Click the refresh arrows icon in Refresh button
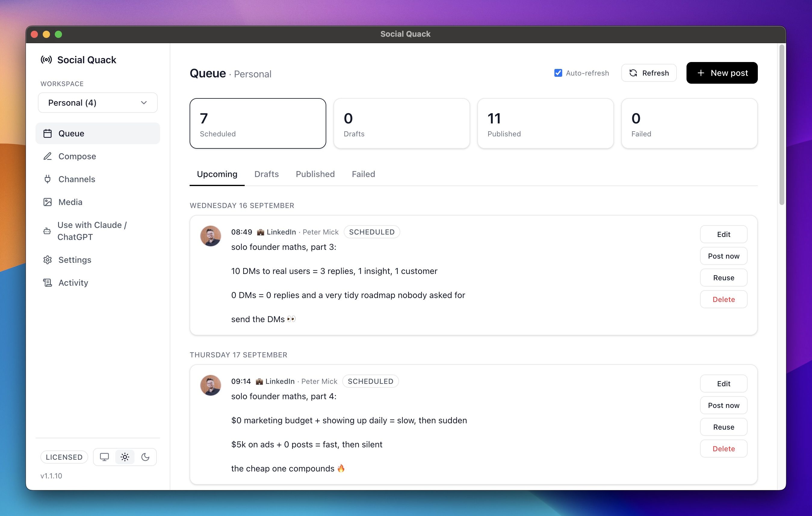The width and height of the screenshot is (812, 516). point(633,73)
